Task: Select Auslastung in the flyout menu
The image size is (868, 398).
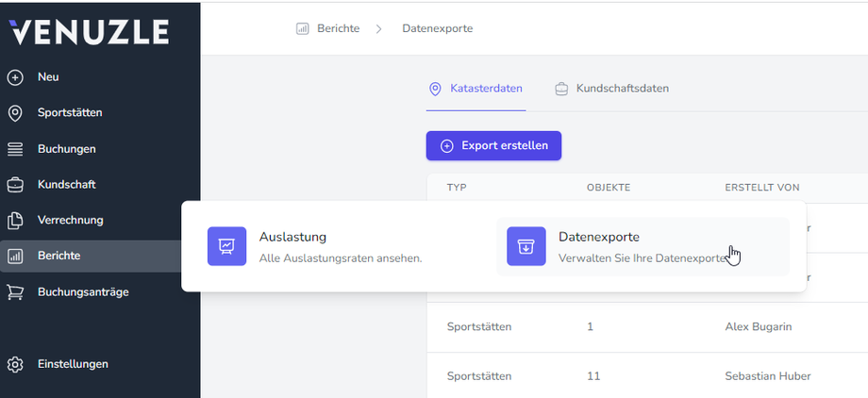Action: pyautogui.click(x=292, y=238)
